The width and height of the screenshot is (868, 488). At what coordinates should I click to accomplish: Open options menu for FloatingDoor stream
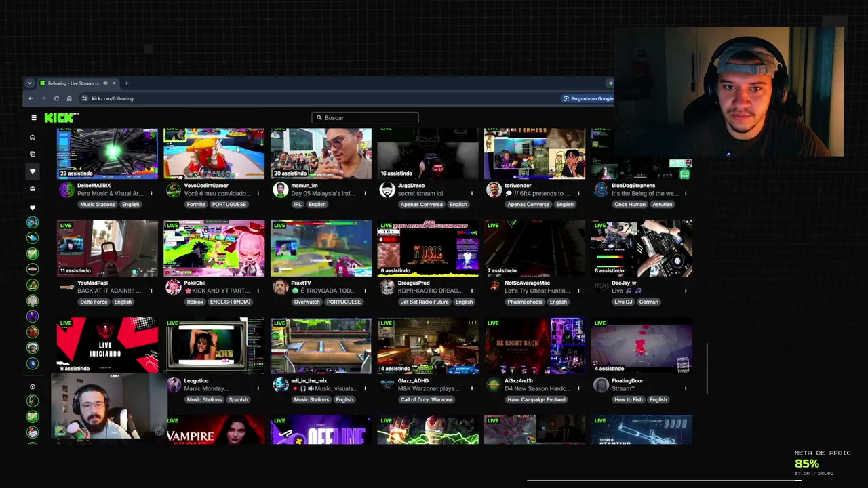click(x=686, y=388)
